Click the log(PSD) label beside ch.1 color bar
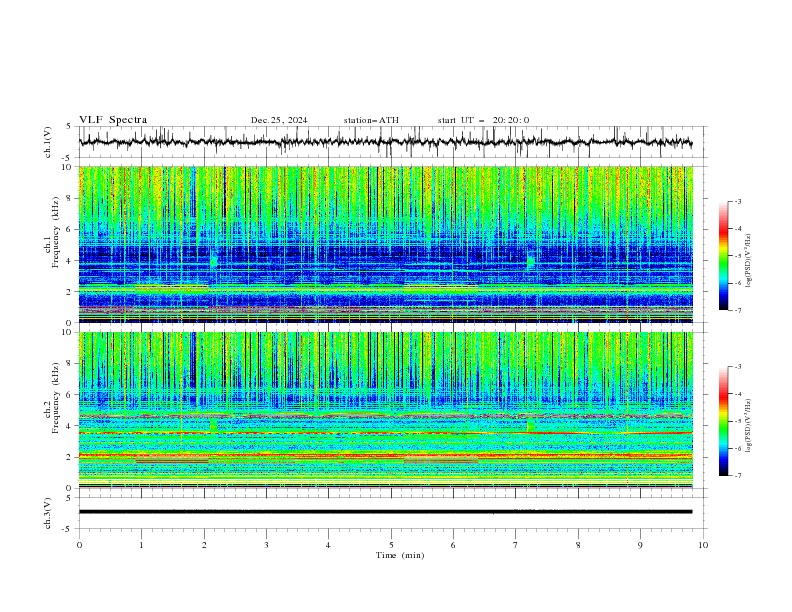The height and width of the screenshot is (612, 792). pos(749,261)
